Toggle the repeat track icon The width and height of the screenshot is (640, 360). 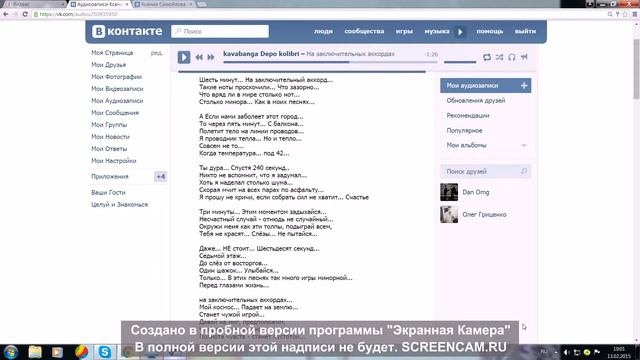point(487,57)
